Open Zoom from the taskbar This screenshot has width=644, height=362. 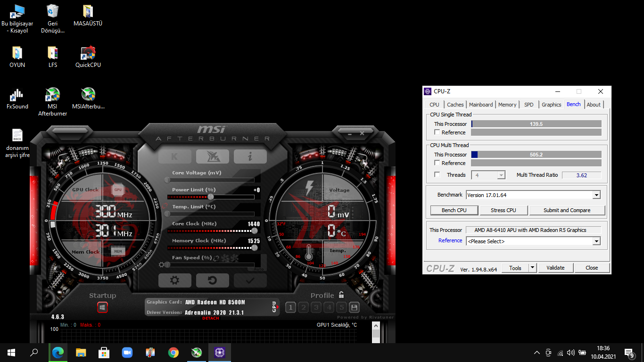(x=127, y=352)
